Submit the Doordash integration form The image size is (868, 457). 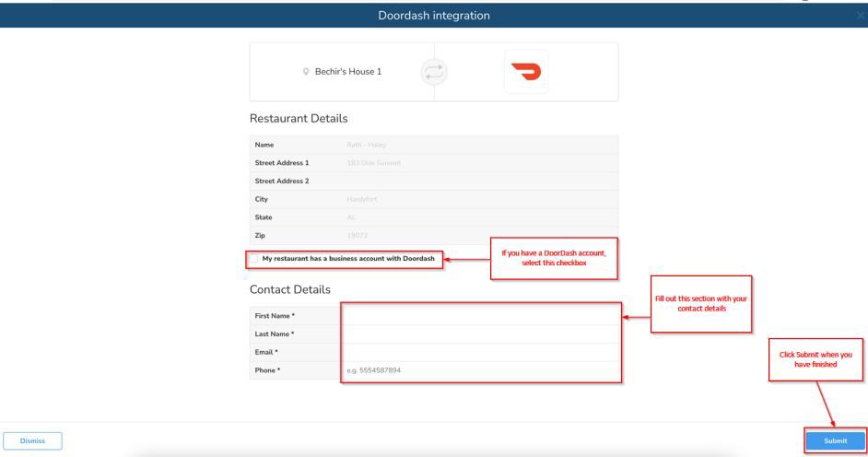point(834,440)
